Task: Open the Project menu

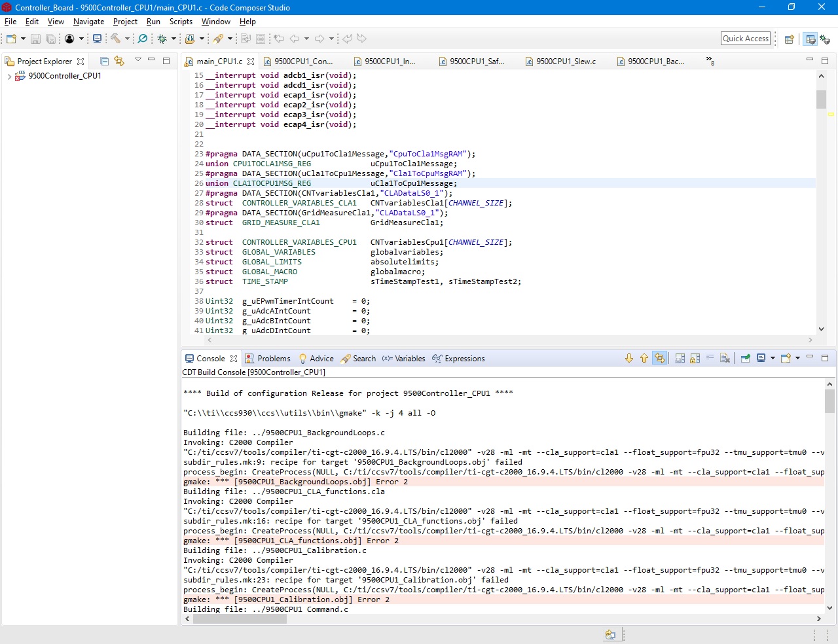Action: 125,22
